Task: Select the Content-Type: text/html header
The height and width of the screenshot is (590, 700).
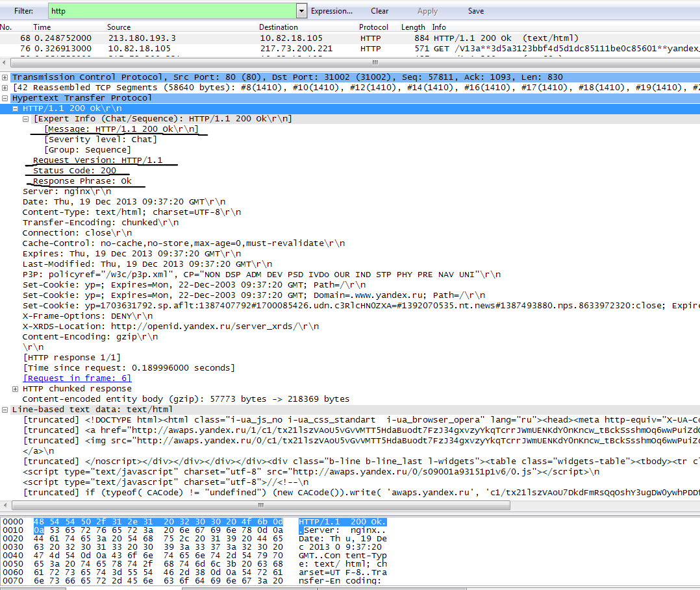Action: [132, 212]
